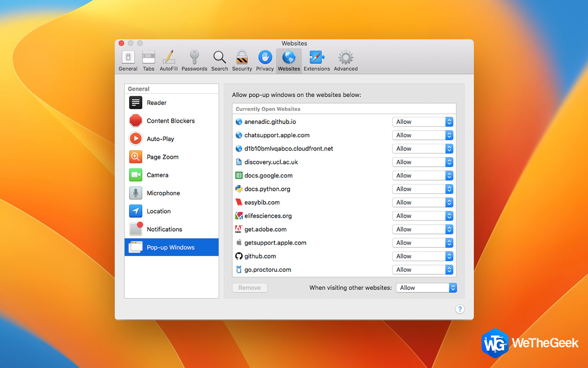Screen dimensions: 588x368
Task: Open the Extensions icon
Action: pos(317,57)
